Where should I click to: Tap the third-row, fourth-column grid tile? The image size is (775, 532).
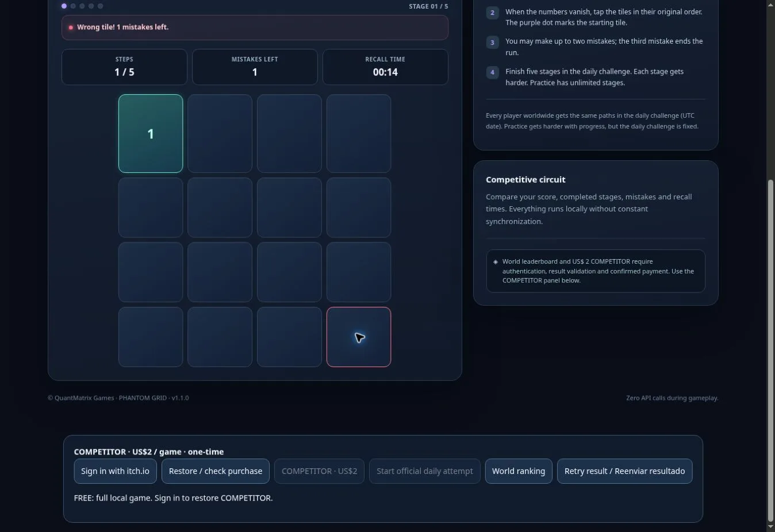pos(359,272)
